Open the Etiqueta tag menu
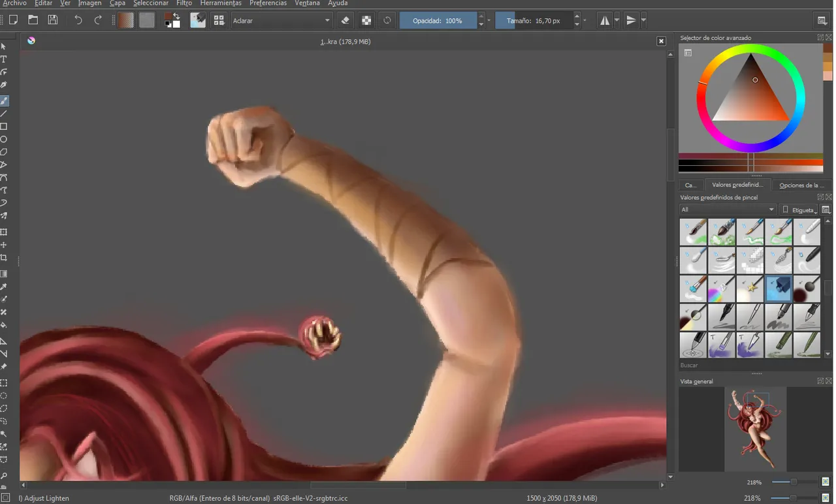The height and width of the screenshot is (504, 836). [x=799, y=210]
